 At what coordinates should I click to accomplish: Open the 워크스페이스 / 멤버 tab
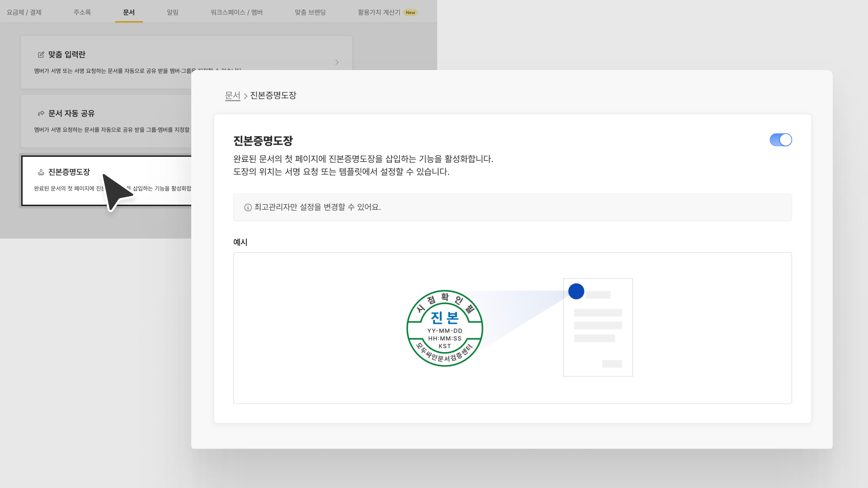tap(236, 12)
